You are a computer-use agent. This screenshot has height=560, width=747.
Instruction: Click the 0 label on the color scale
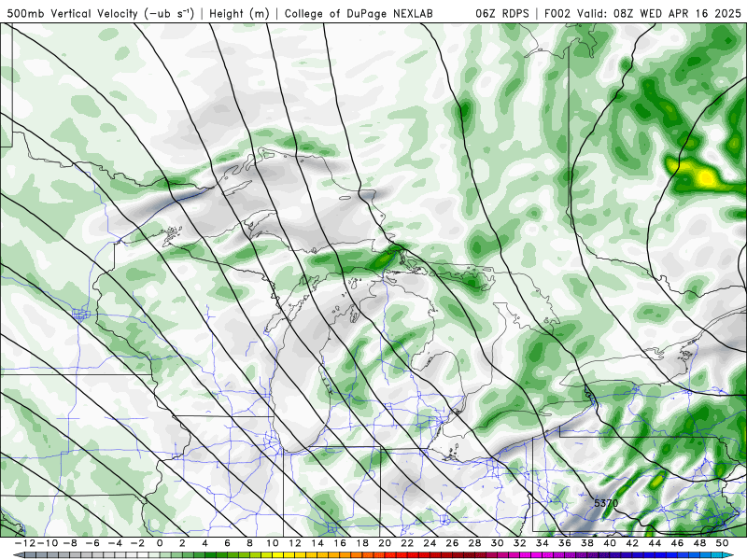[x=160, y=543]
